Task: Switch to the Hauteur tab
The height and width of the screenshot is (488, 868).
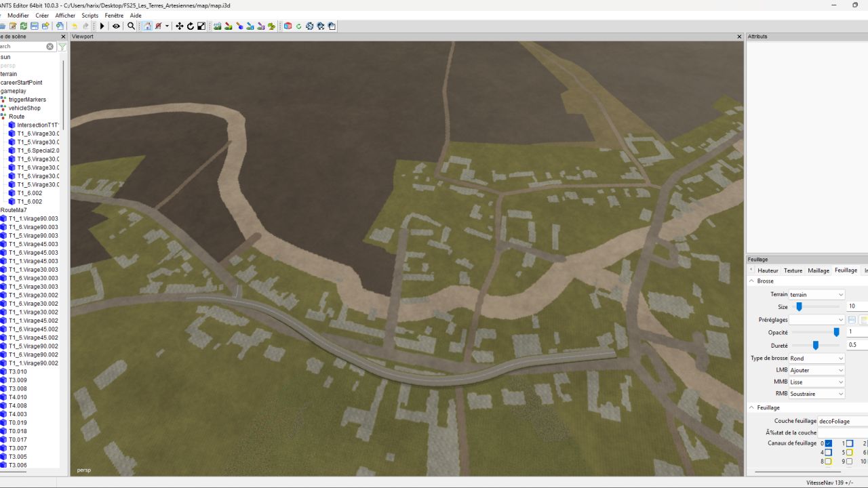Action: [x=768, y=270]
